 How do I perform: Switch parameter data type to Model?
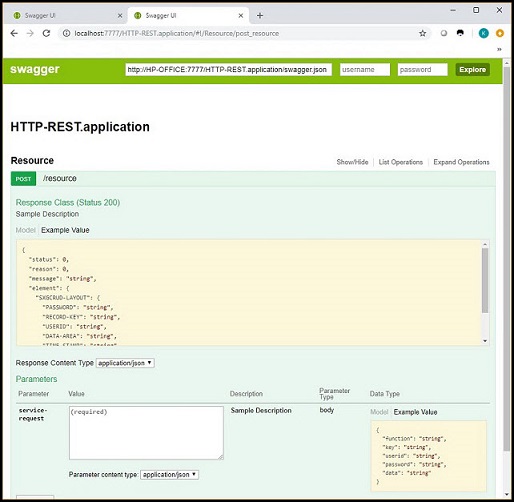pos(379,412)
